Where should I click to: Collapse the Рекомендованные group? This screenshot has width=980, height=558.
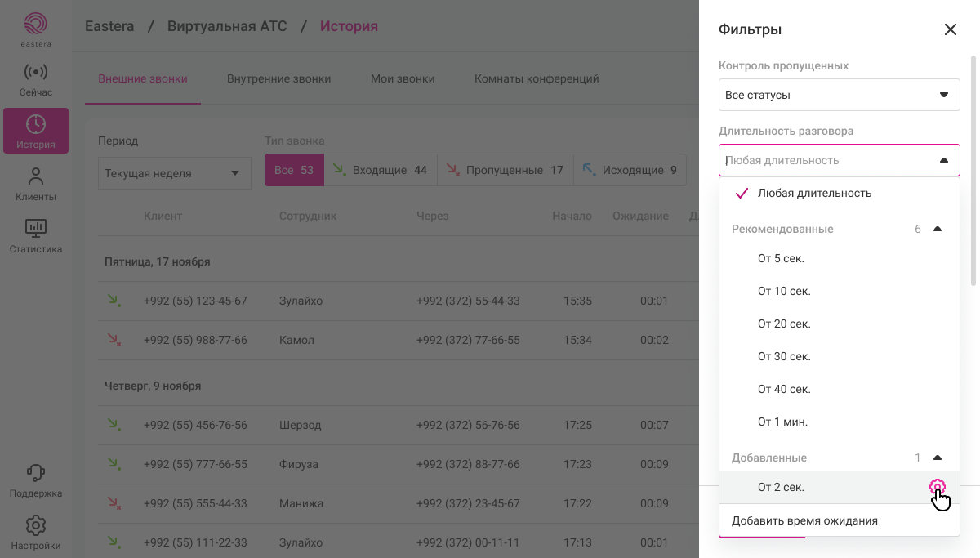tap(938, 230)
